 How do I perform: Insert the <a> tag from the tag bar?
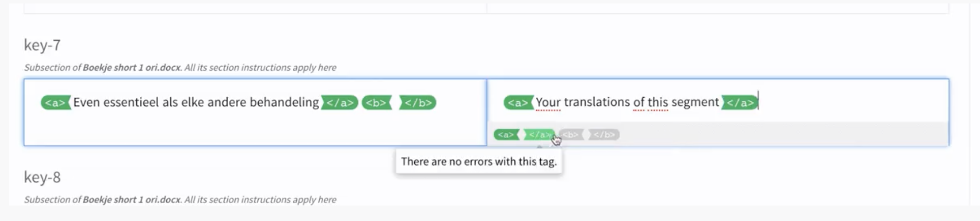(506, 134)
